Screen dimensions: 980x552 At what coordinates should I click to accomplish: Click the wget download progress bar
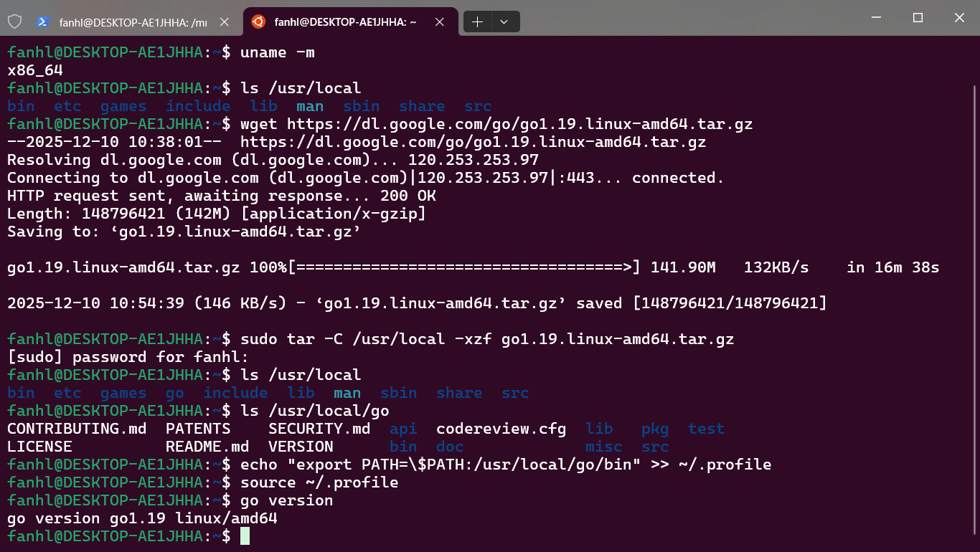[x=463, y=267]
